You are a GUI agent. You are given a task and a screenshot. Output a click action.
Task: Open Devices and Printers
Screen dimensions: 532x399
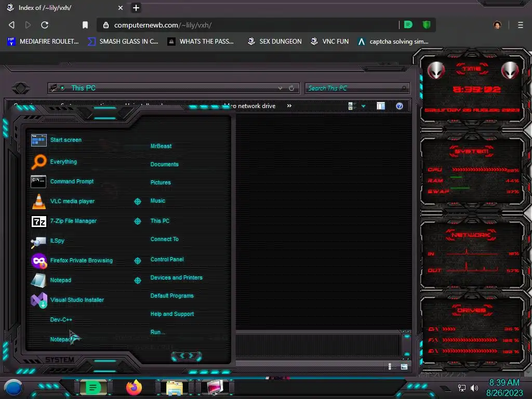click(176, 277)
